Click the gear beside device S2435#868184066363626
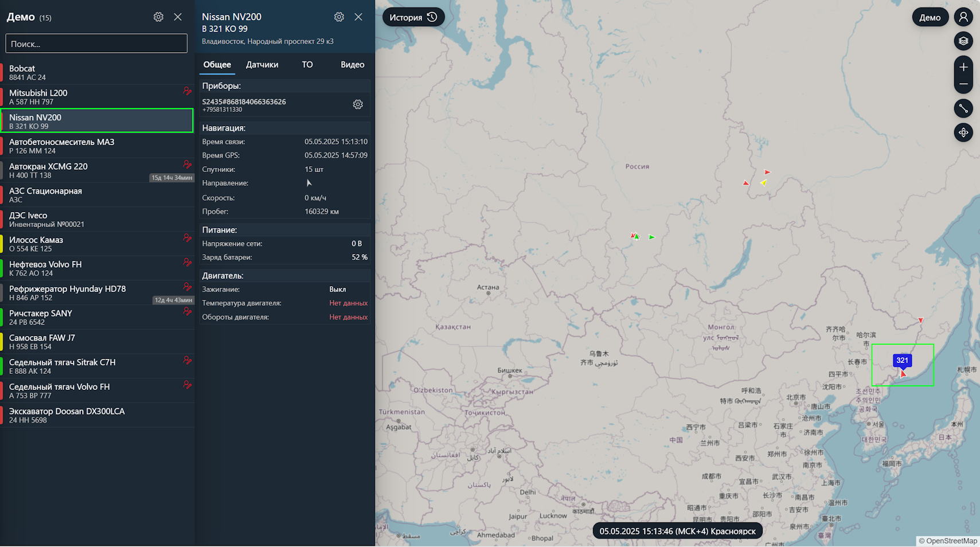The image size is (980, 547). click(358, 104)
